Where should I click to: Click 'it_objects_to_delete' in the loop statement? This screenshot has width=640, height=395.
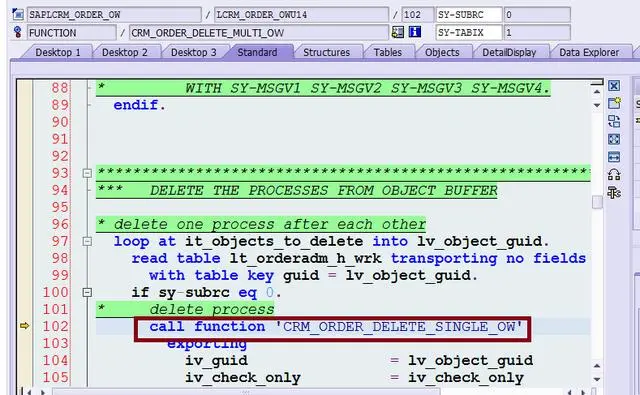click(x=274, y=242)
